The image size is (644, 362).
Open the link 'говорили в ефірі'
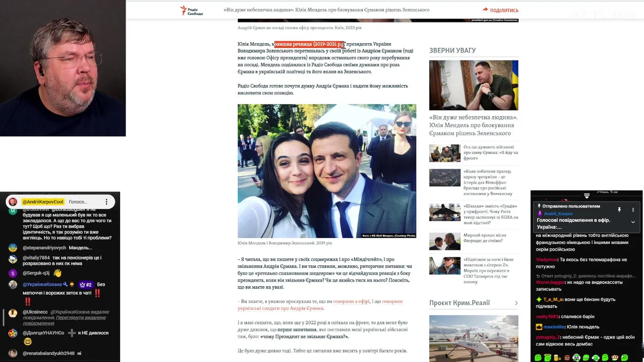(351, 302)
